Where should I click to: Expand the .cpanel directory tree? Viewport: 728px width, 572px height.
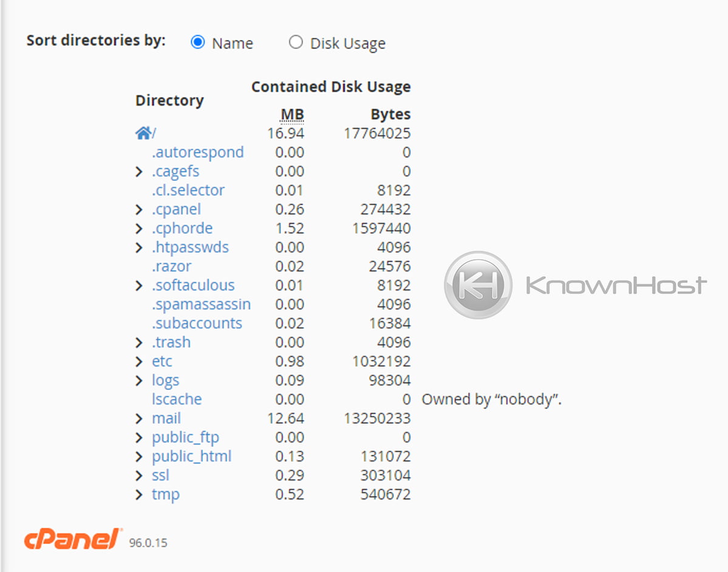coord(139,209)
